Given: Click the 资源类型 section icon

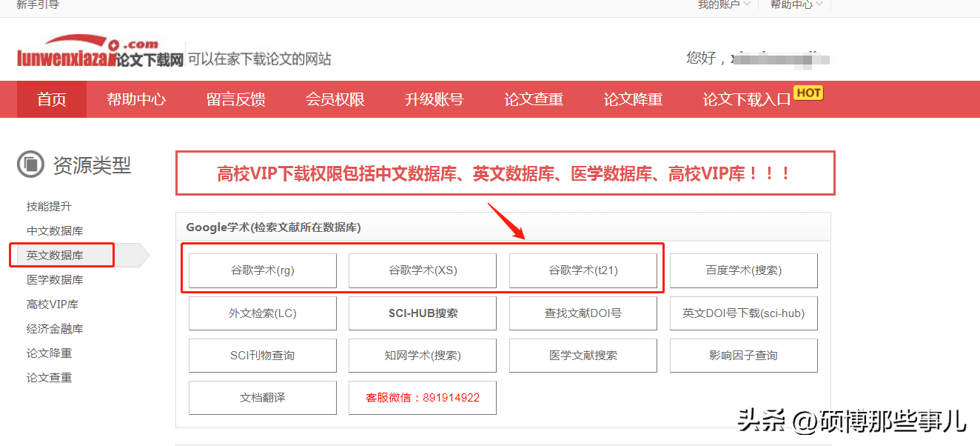Looking at the screenshot, I should [x=31, y=165].
